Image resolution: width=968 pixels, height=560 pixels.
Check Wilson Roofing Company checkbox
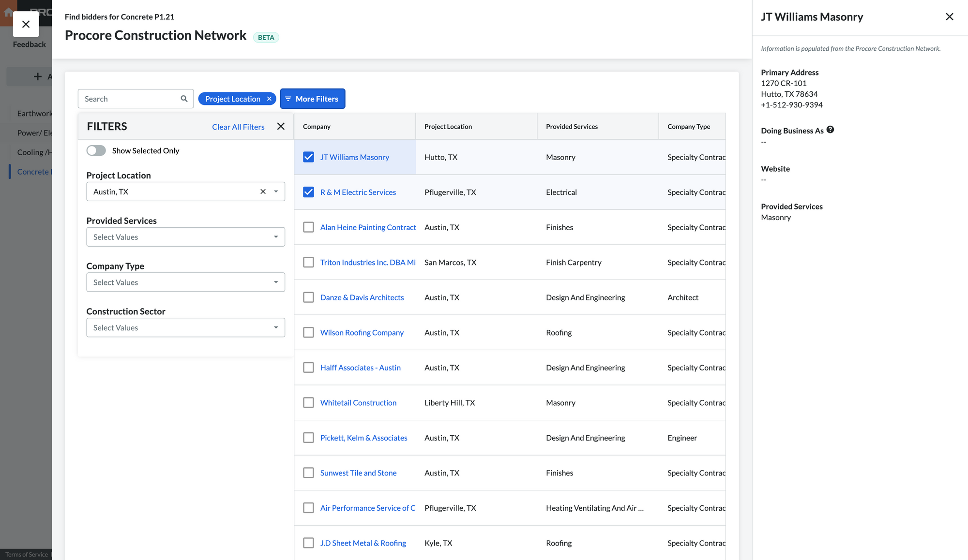click(x=308, y=333)
